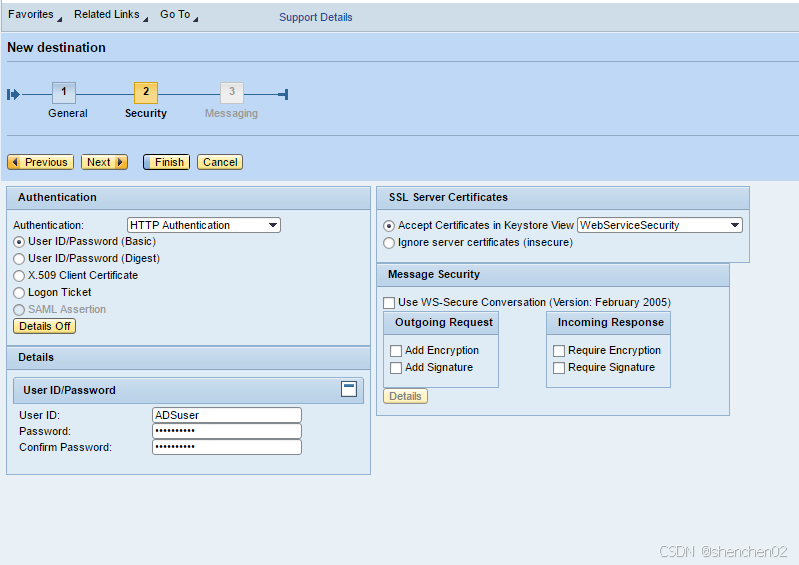Click wizard step 3 Messaging
The image size is (799, 565).
[x=231, y=93]
